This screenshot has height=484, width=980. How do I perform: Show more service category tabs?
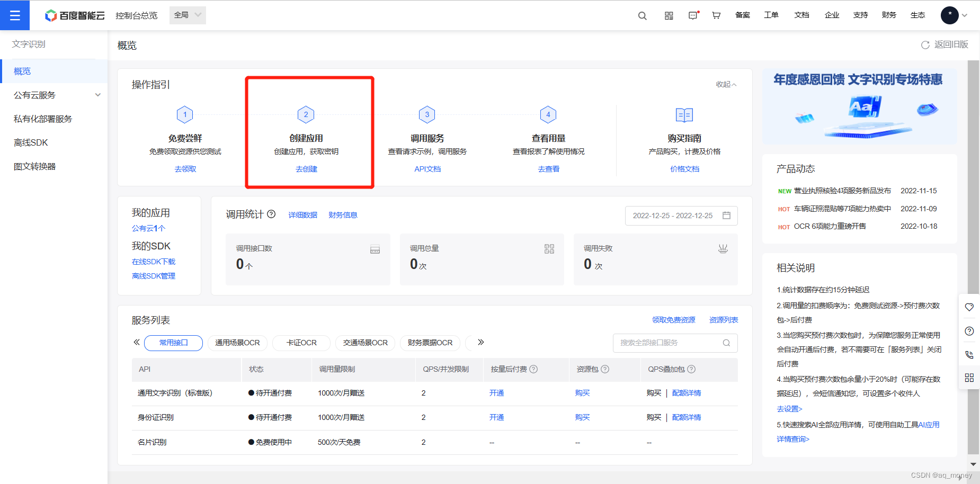pyautogui.click(x=481, y=342)
